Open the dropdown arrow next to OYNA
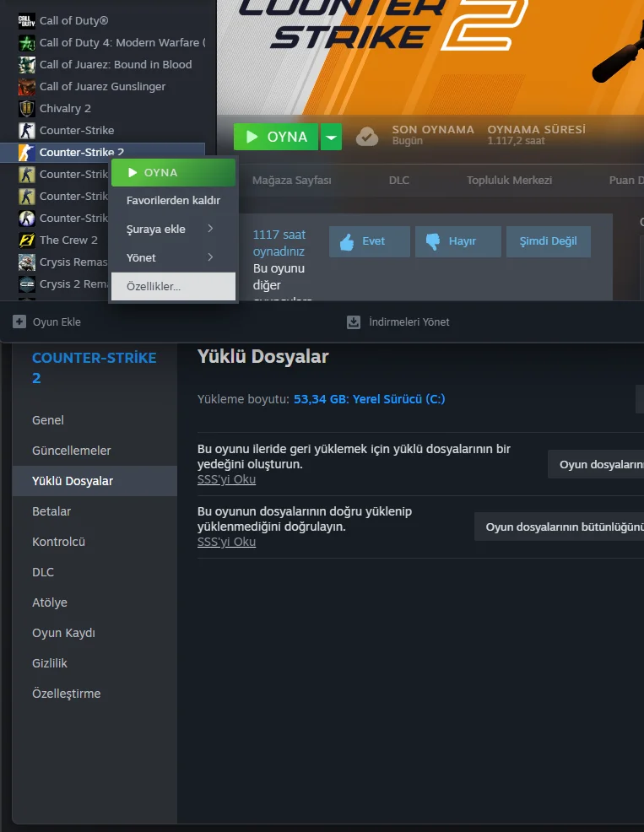Screen dimensions: 644x832 coord(332,137)
